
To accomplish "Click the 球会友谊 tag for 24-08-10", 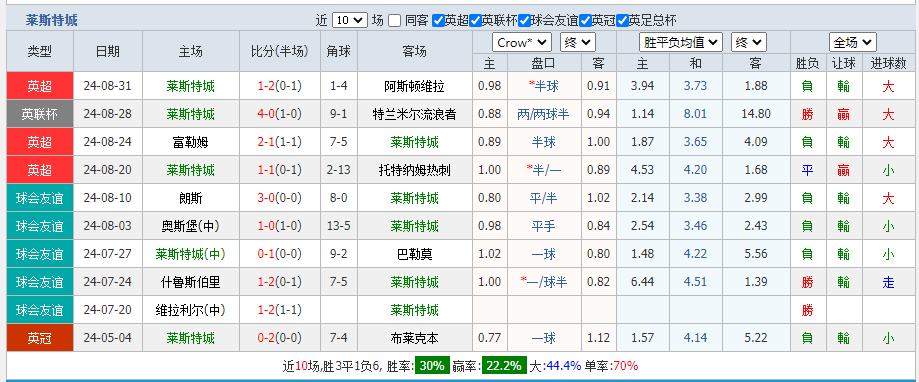I will pyautogui.click(x=40, y=199).
